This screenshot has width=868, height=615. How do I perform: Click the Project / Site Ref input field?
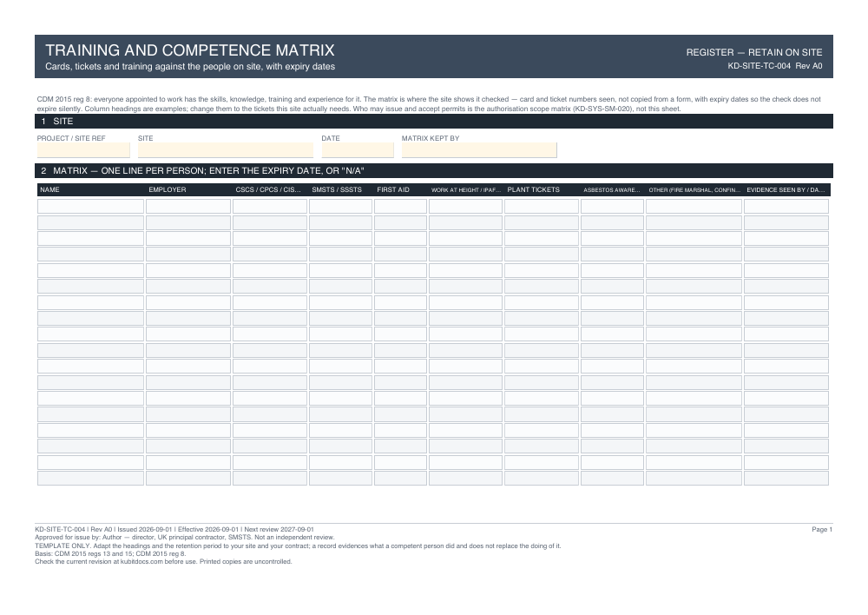coord(83,150)
